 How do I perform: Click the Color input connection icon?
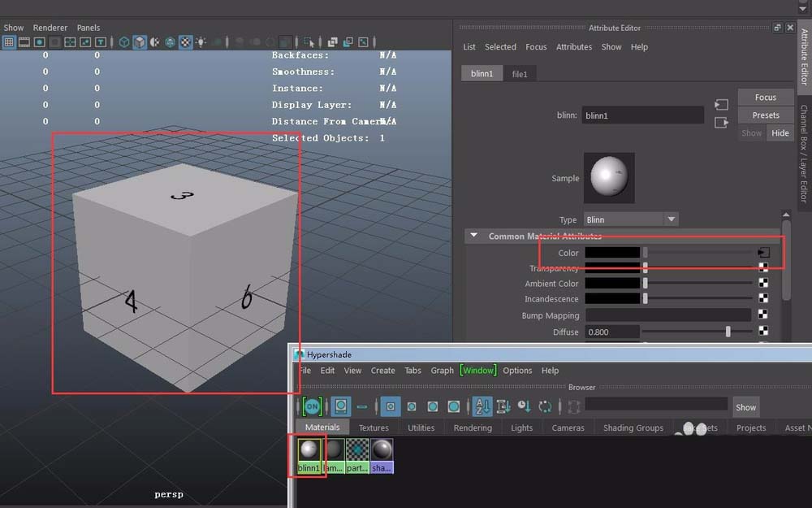[x=763, y=253]
